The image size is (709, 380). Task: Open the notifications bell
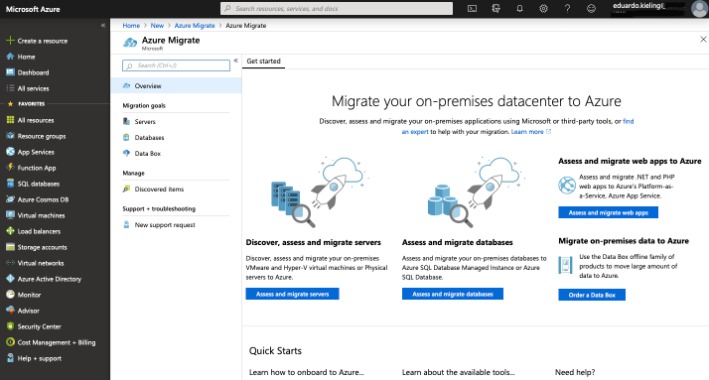pos(520,8)
